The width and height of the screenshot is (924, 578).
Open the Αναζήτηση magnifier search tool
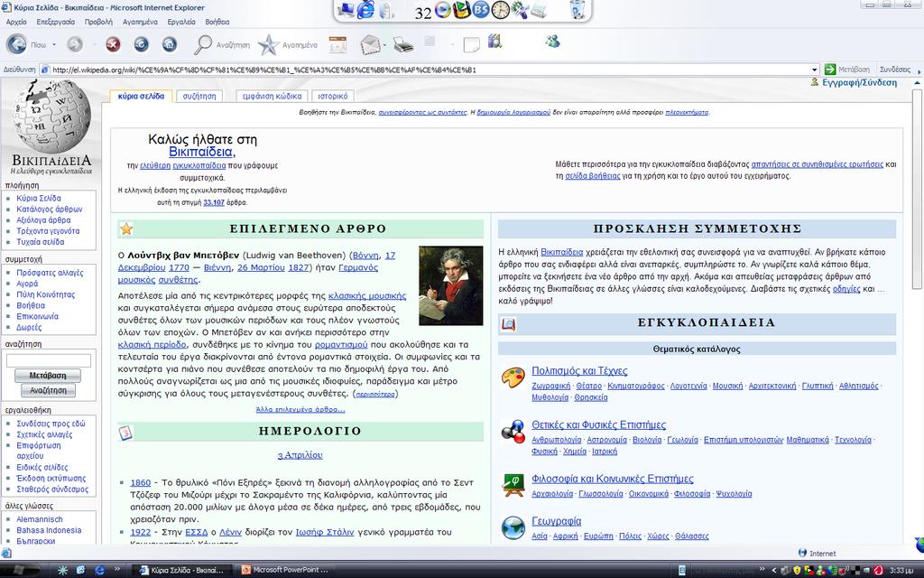click(203, 44)
